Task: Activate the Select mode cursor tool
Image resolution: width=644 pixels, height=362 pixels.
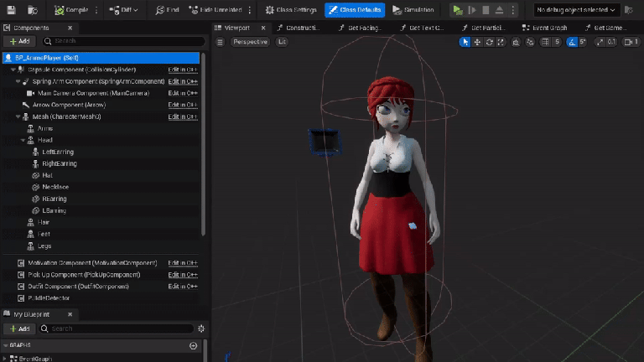Action: point(465,42)
